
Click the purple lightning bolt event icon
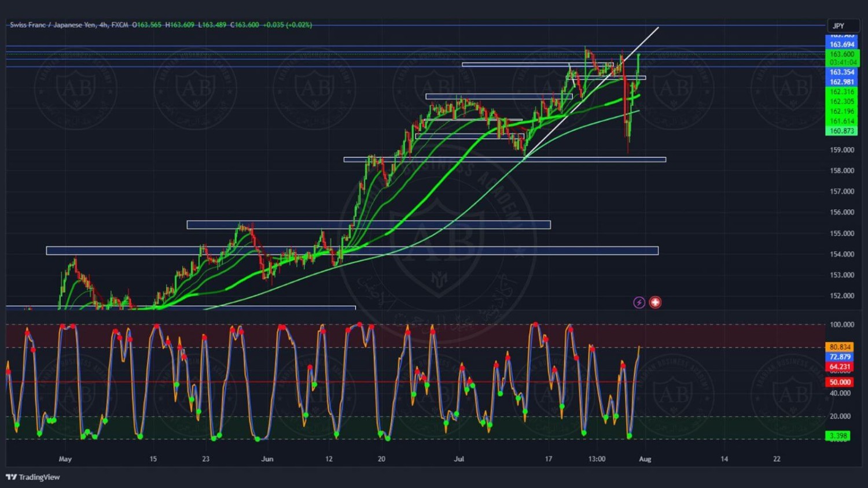click(639, 302)
